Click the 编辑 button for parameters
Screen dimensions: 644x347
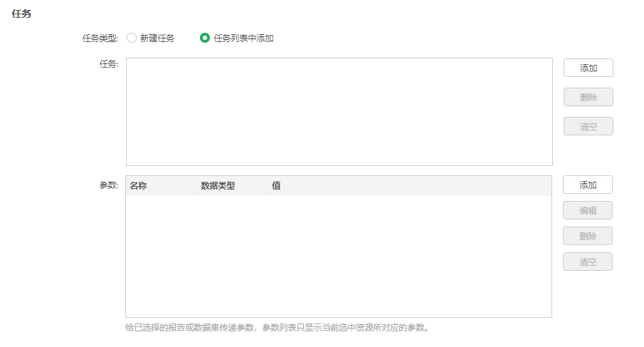click(x=587, y=210)
